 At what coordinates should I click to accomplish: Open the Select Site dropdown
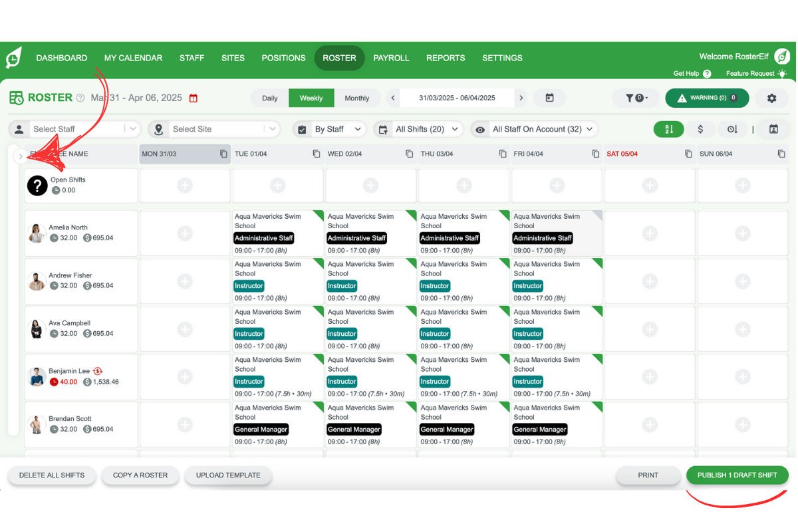pos(223,129)
